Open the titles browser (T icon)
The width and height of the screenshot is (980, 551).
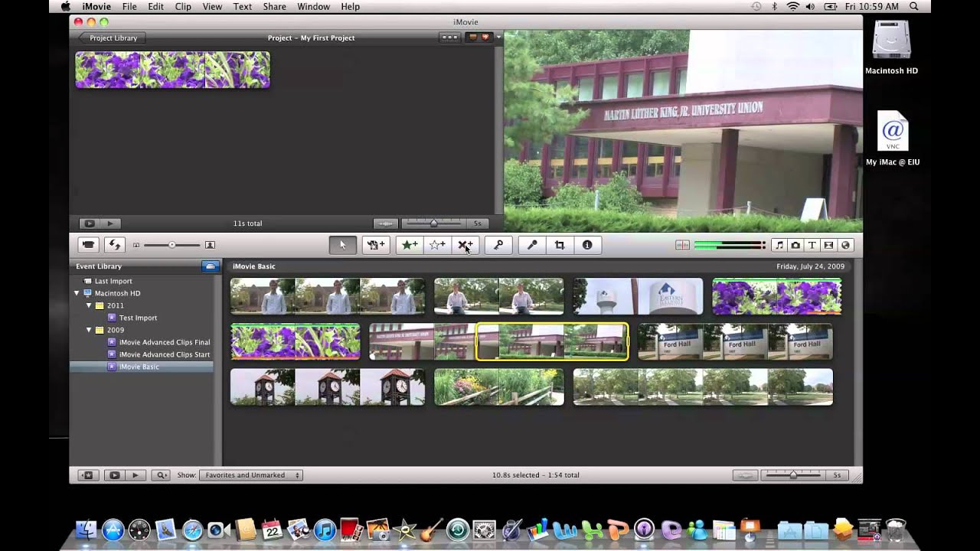pos(812,245)
